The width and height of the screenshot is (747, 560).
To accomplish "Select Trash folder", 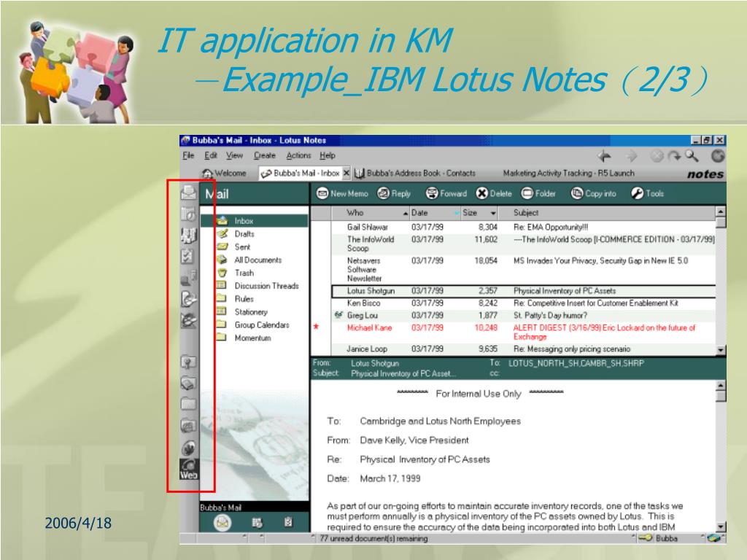I will click(244, 273).
